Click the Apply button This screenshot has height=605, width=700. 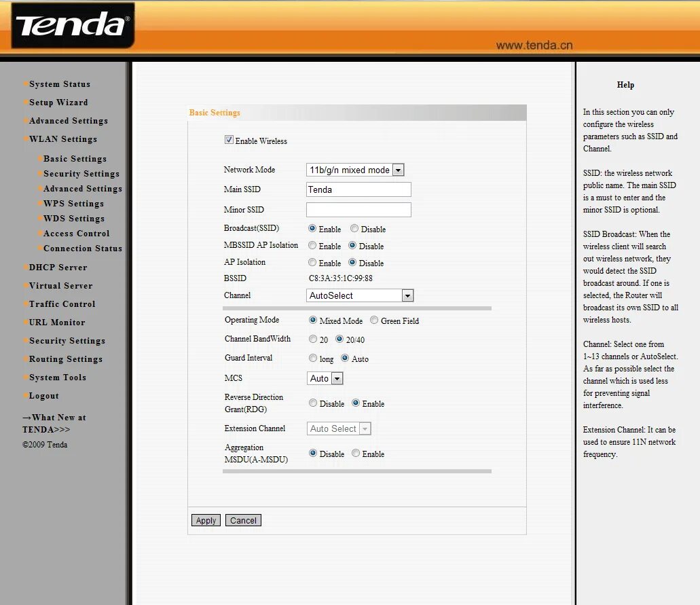(206, 520)
